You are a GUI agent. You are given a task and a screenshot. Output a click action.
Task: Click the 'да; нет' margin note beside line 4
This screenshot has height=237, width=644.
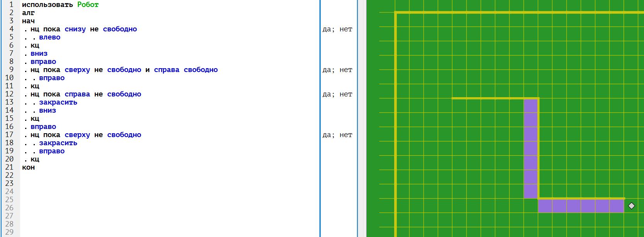(x=337, y=29)
